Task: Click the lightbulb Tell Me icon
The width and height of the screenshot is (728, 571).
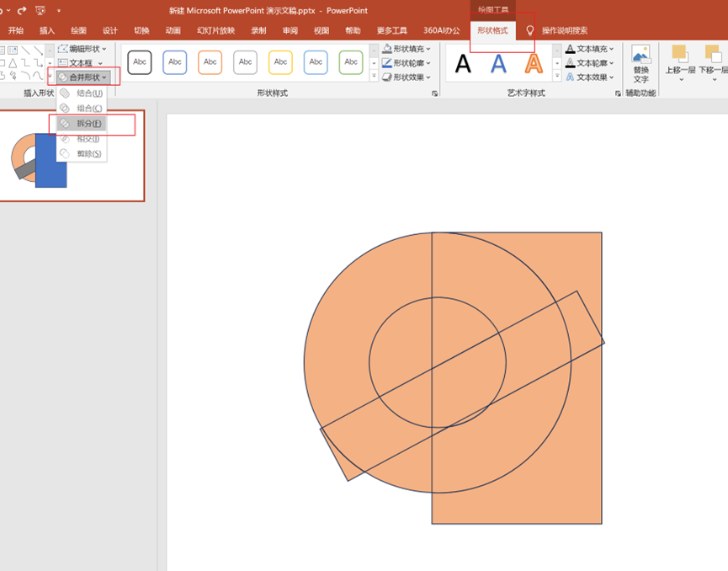Action: point(530,31)
